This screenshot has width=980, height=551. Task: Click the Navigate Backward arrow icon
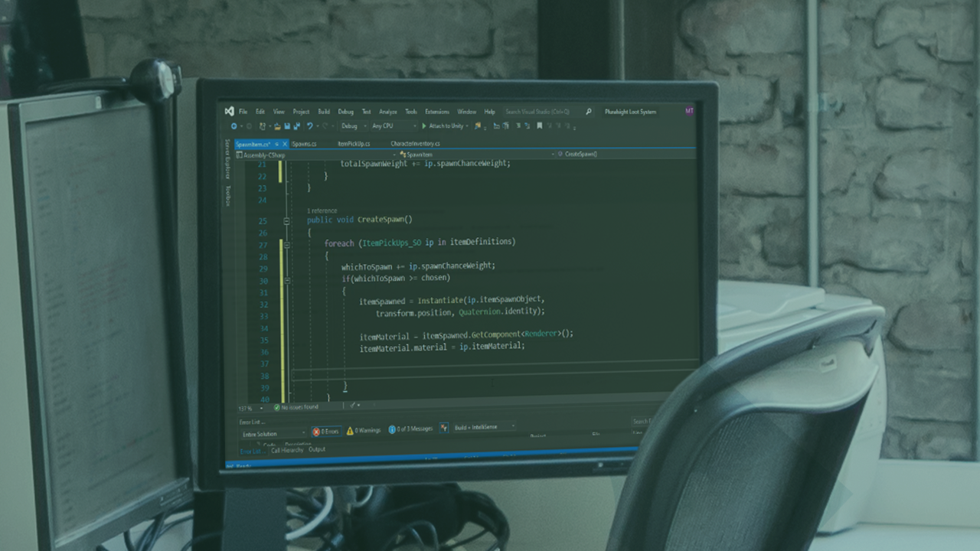[234, 125]
